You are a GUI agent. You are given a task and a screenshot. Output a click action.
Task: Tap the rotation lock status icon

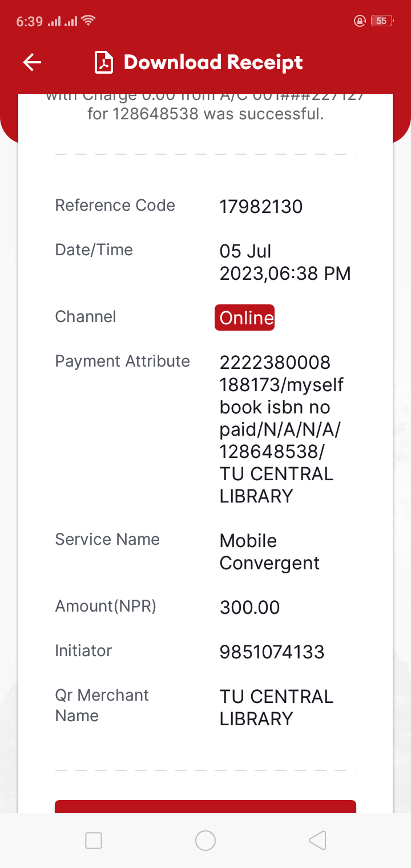point(360,21)
